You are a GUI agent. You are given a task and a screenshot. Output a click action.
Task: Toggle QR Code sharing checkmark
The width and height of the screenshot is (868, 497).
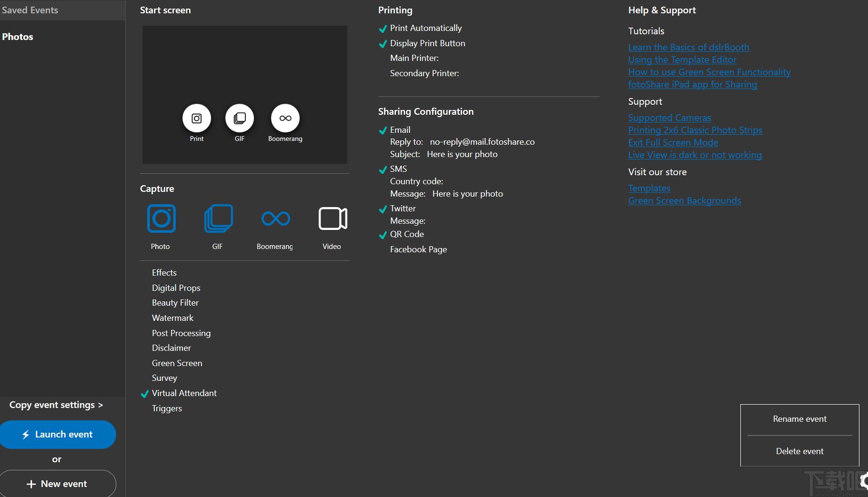click(x=383, y=235)
